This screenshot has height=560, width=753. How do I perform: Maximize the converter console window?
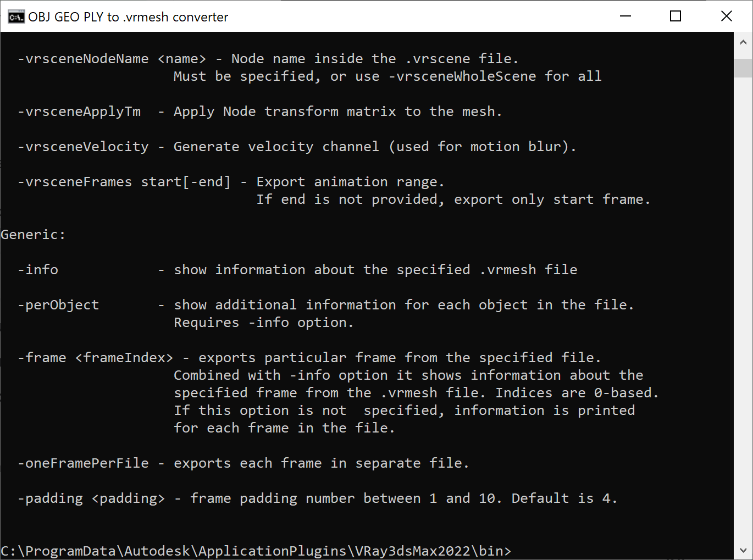[676, 16]
